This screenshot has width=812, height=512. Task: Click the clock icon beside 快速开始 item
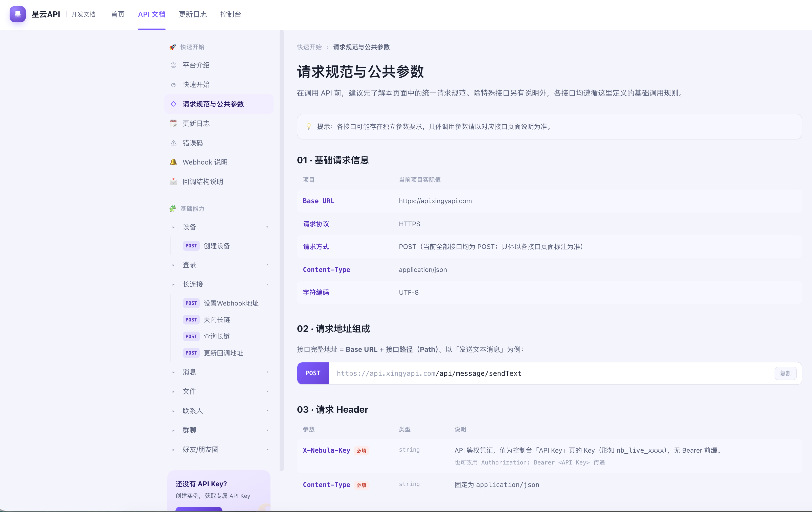pyautogui.click(x=173, y=85)
